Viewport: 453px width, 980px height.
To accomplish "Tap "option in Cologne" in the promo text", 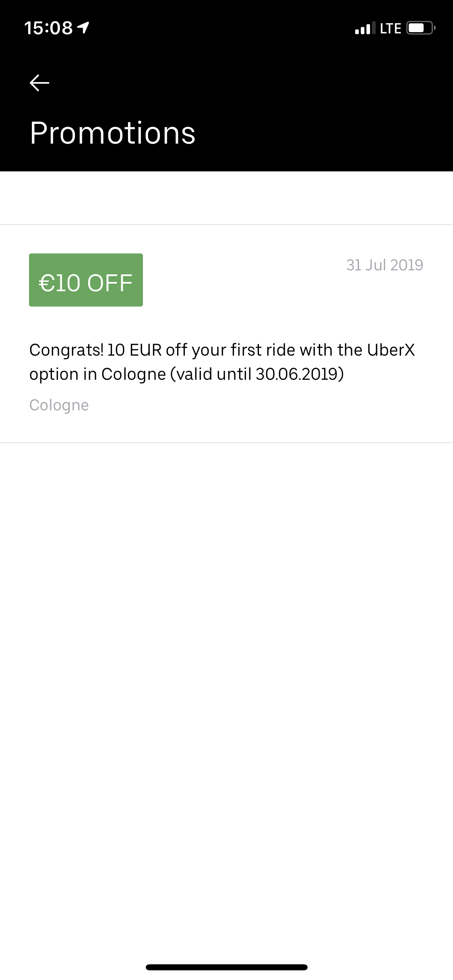I will [x=97, y=374].
